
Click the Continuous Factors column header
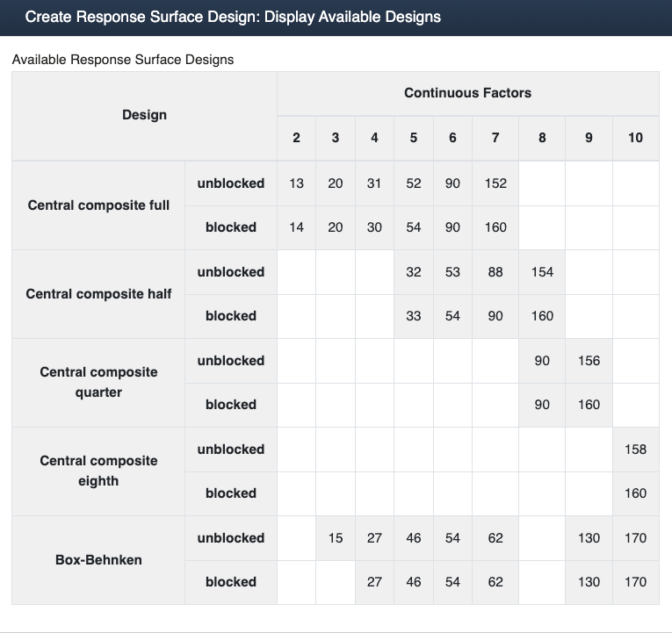pos(467,93)
